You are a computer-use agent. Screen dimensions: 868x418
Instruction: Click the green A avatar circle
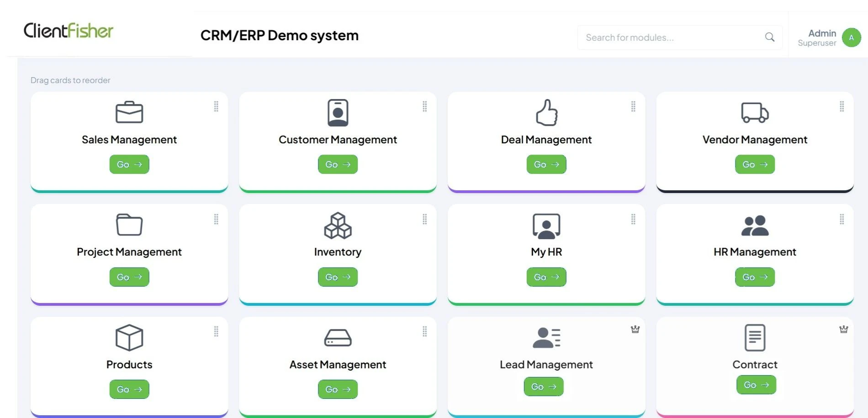[x=852, y=37]
